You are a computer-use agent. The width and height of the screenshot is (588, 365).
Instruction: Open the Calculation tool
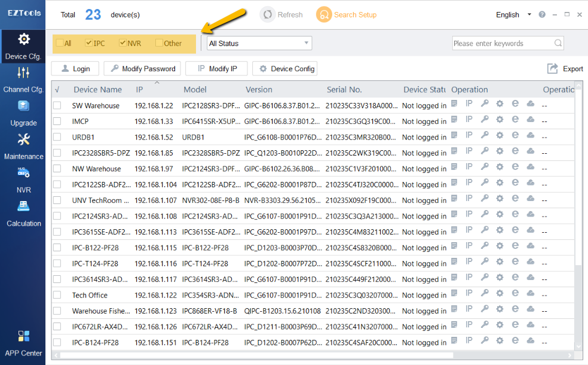[23, 214]
